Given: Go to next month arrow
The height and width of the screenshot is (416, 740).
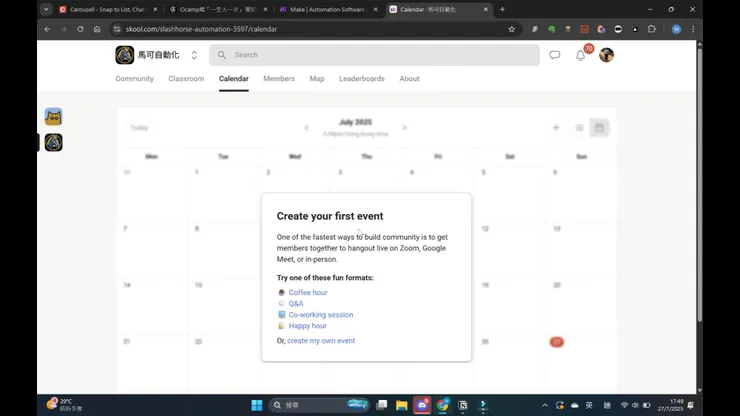Looking at the screenshot, I should pos(404,127).
